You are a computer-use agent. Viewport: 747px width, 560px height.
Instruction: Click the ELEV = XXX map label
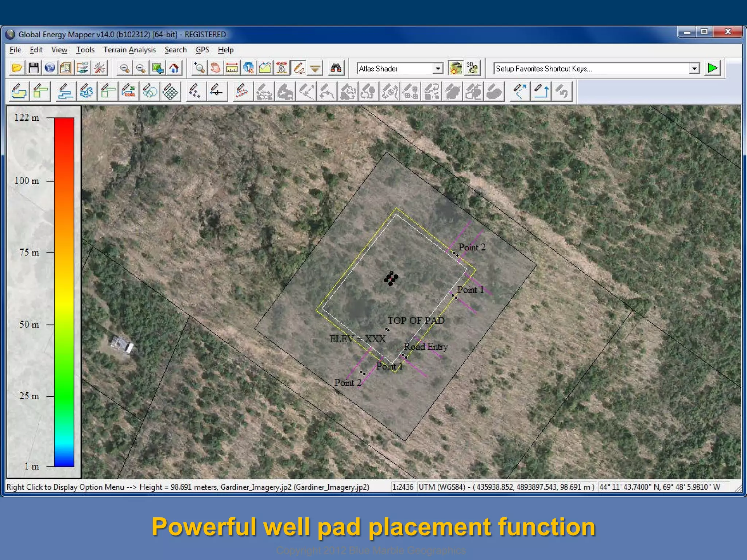point(357,339)
